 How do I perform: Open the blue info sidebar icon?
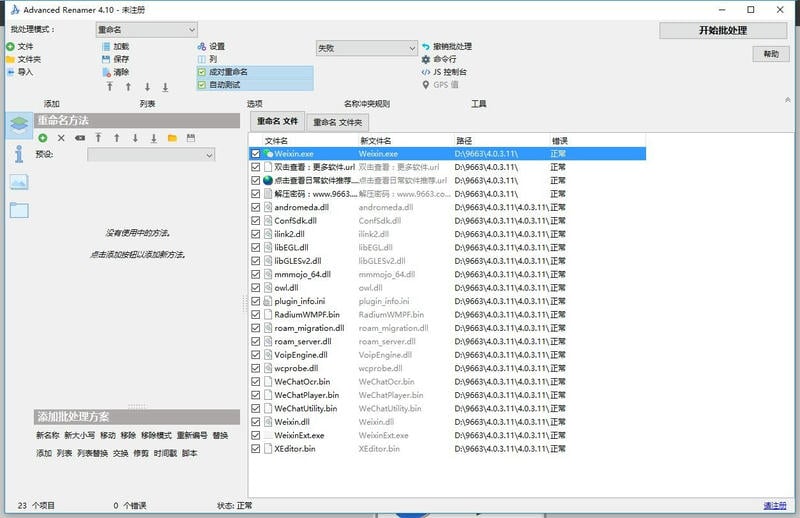[x=19, y=153]
